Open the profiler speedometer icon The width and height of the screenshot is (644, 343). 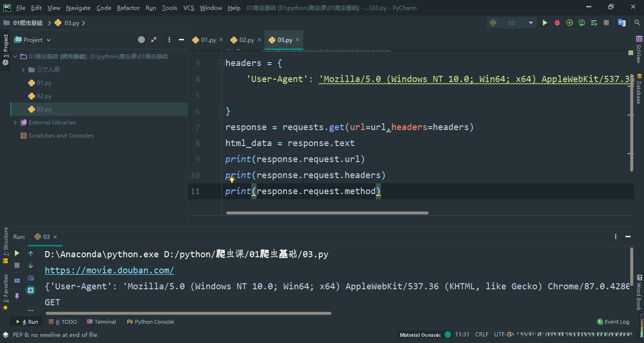tap(582, 23)
